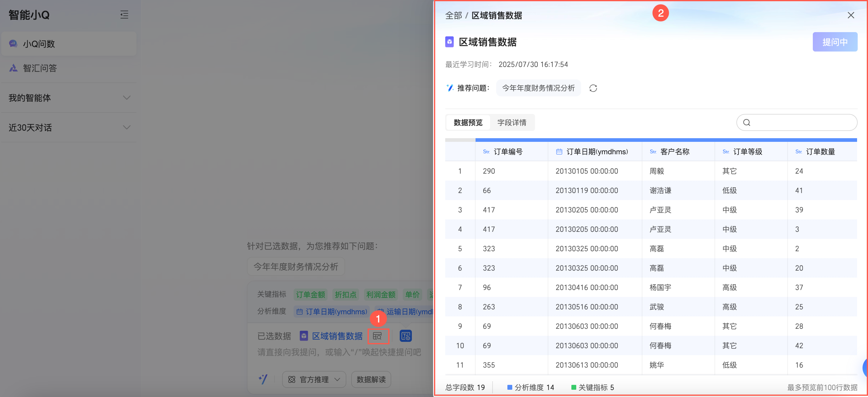Click the 数据解读 button
Viewport: 868px width, 397px height.
pos(371,379)
